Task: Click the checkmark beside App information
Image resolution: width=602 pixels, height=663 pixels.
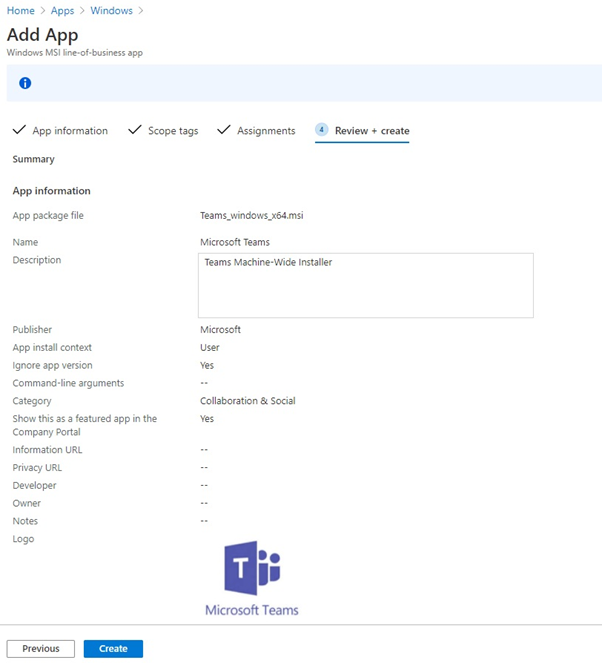Action: (19, 130)
